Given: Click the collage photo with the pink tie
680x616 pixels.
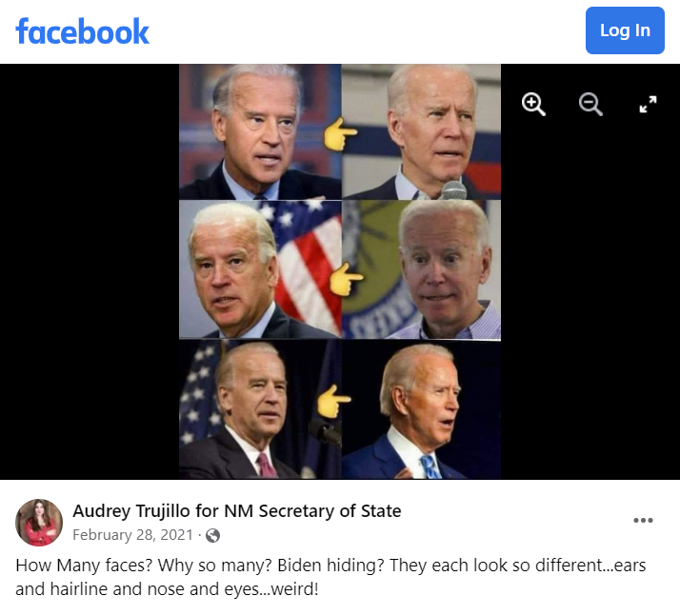Looking at the screenshot, I should 260,409.
